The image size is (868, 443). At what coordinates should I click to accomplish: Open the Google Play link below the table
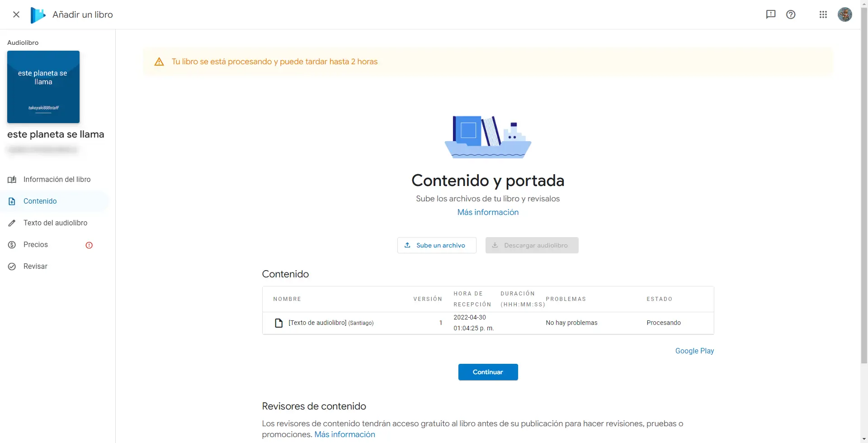click(694, 351)
